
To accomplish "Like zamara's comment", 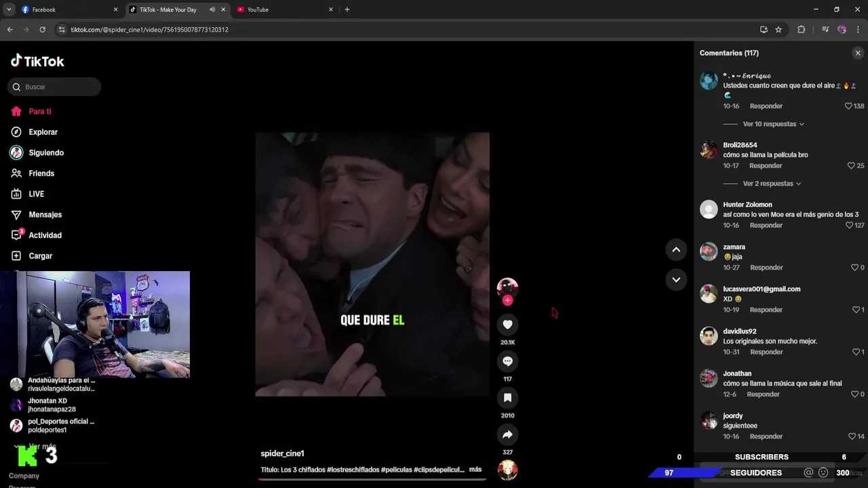I will click(x=854, y=268).
